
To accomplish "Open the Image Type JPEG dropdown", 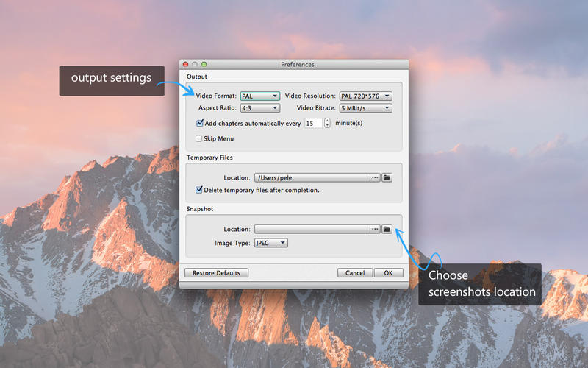I will tap(271, 243).
